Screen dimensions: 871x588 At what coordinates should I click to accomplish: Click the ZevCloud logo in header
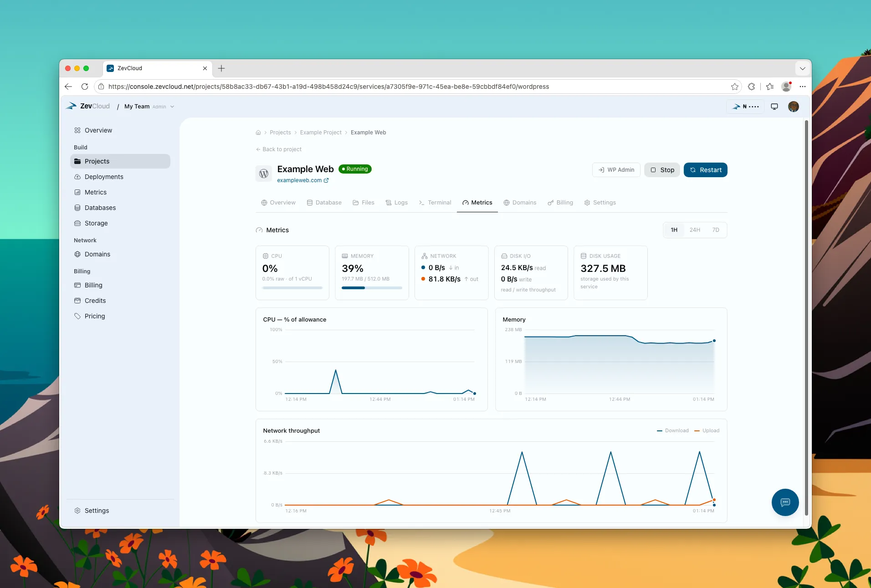pyautogui.click(x=88, y=106)
